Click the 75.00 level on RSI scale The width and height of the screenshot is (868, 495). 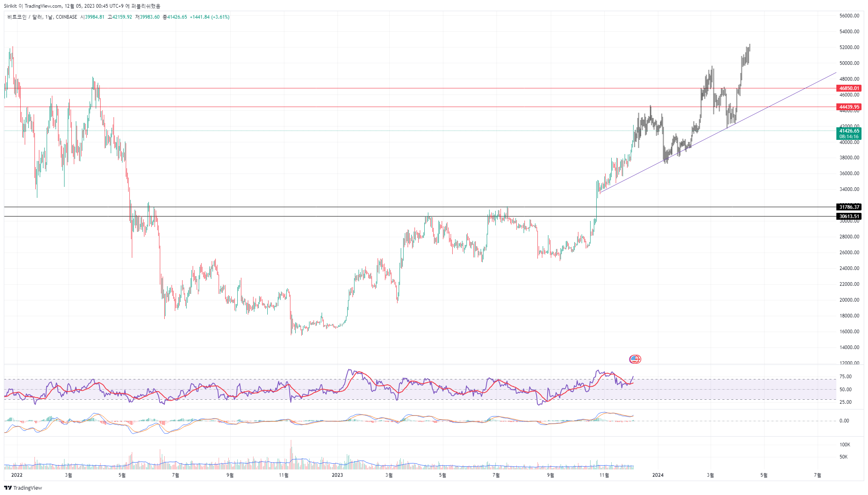pyautogui.click(x=845, y=377)
